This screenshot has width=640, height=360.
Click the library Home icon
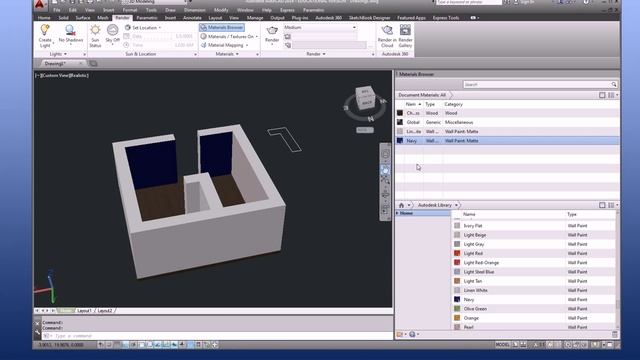401,205
